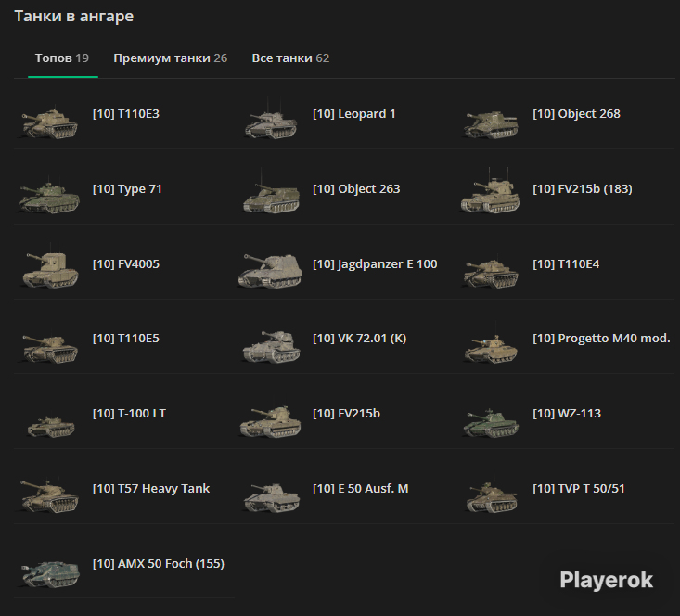The width and height of the screenshot is (680, 616).
Task: Select the '[10] AMX 50 Foch (155)' label
Action: tap(159, 563)
